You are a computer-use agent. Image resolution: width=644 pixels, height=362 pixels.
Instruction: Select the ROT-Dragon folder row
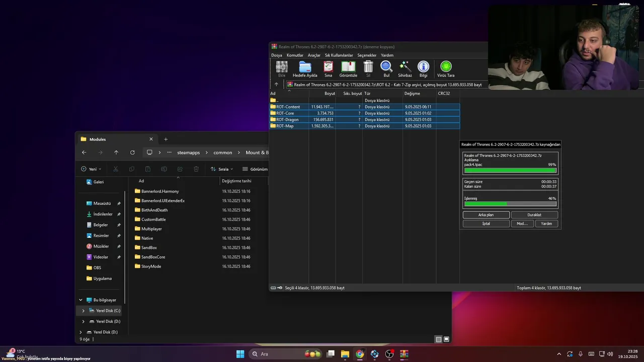coord(364,120)
